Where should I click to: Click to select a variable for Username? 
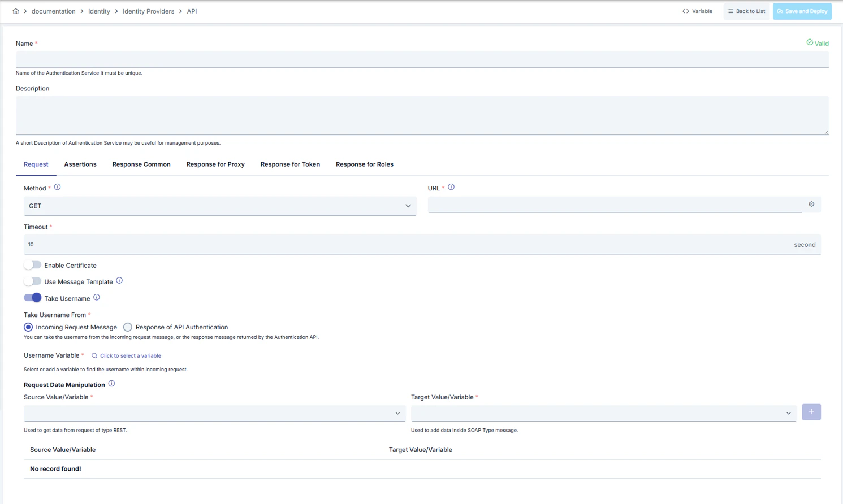130,355
